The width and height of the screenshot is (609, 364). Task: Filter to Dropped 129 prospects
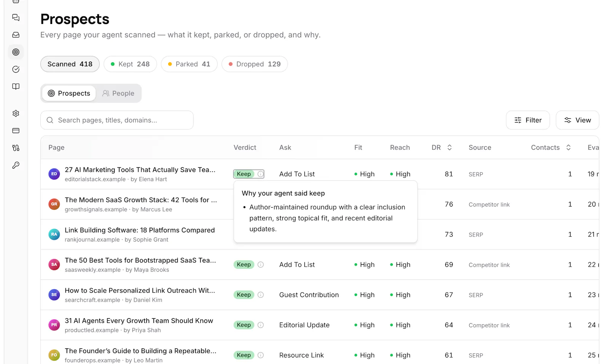coord(255,64)
